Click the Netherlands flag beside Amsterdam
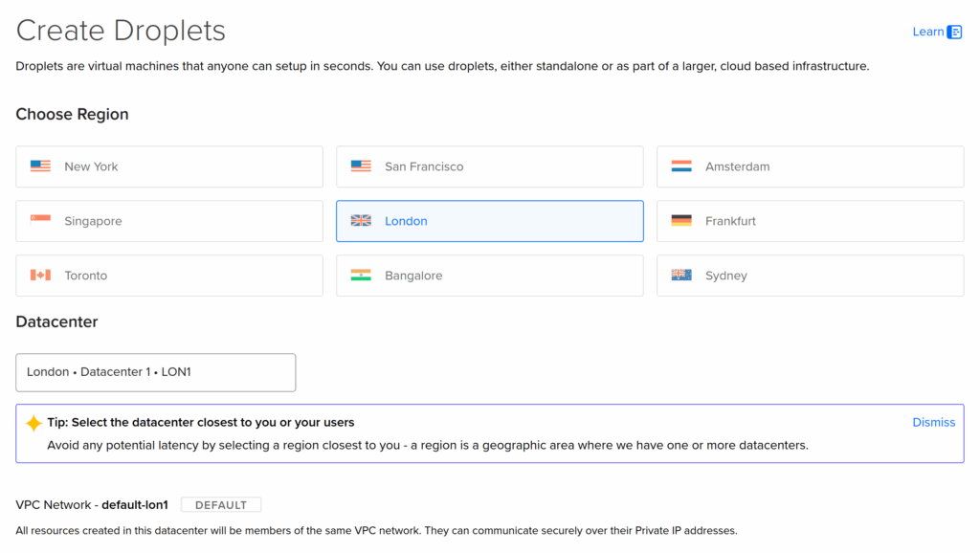 (681, 166)
